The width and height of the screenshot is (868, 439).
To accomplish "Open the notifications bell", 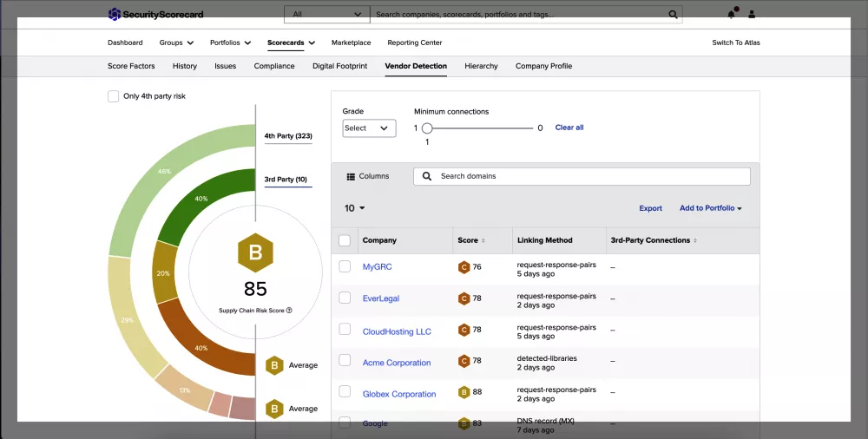I will tap(731, 15).
